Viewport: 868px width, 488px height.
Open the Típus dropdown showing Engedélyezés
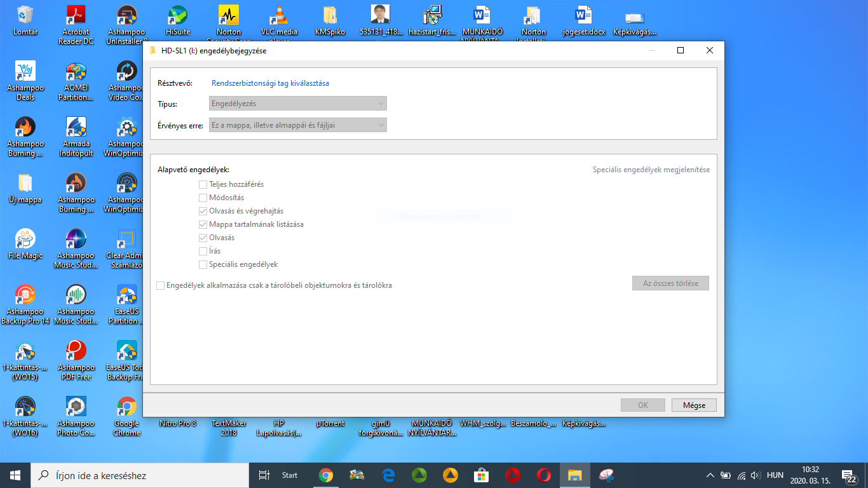298,103
